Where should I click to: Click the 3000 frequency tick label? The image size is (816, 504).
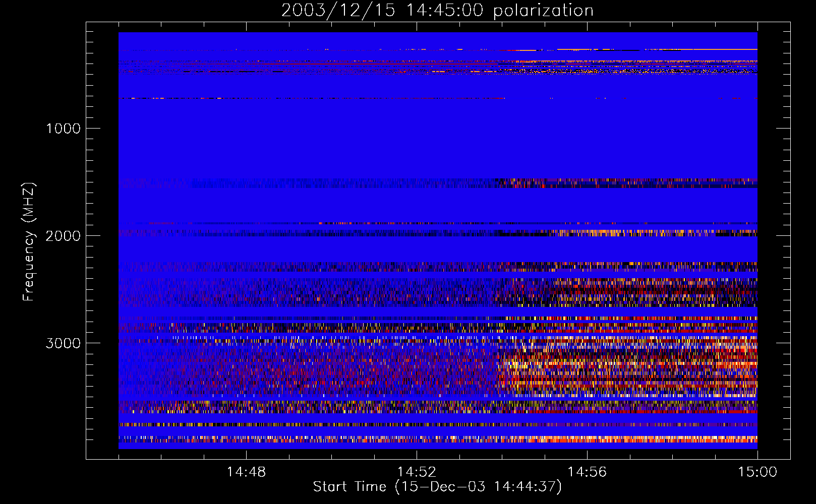(x=63, y=343)
